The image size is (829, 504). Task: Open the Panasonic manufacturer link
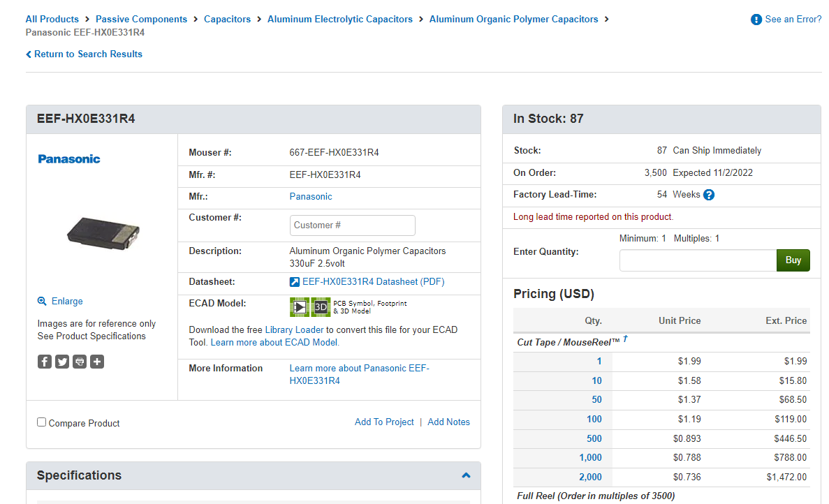click(x=311, y=197)
